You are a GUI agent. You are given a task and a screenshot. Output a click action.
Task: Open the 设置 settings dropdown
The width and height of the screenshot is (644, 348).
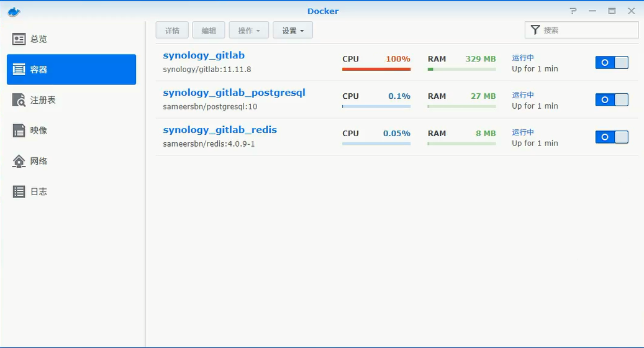(293, 30)
